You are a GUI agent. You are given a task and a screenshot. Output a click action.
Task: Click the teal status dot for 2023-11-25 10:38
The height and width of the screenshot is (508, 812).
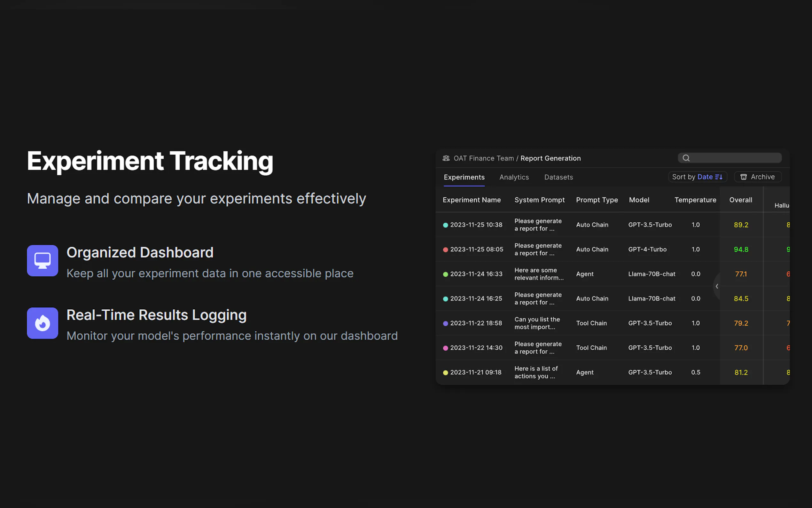[445, 225]
